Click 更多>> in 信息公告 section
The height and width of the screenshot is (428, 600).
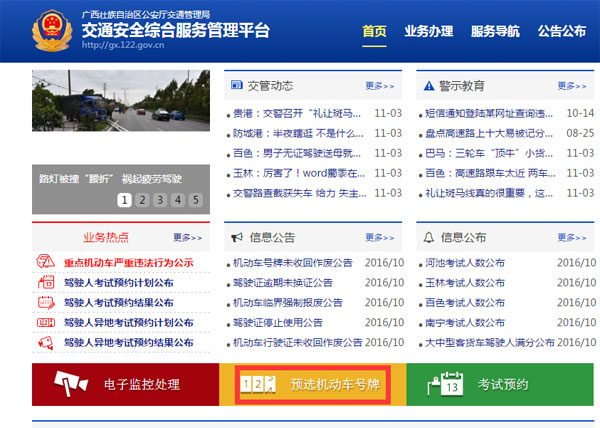(x=380, y=237)
